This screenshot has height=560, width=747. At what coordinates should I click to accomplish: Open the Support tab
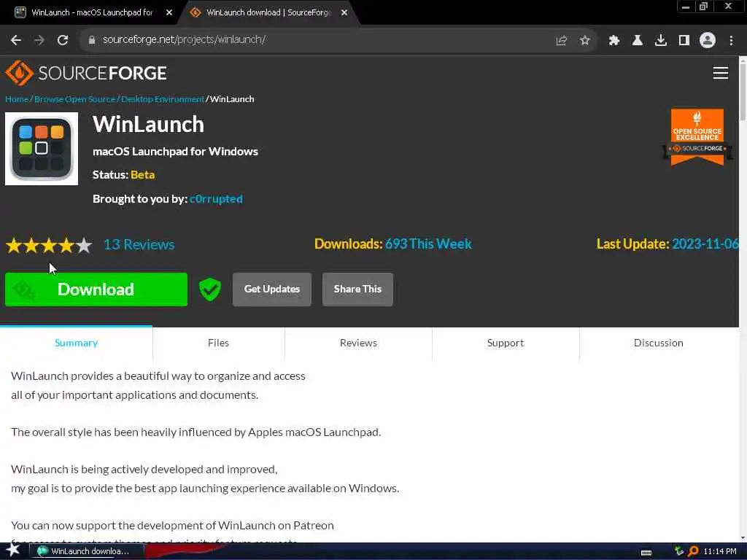point(506,343)
